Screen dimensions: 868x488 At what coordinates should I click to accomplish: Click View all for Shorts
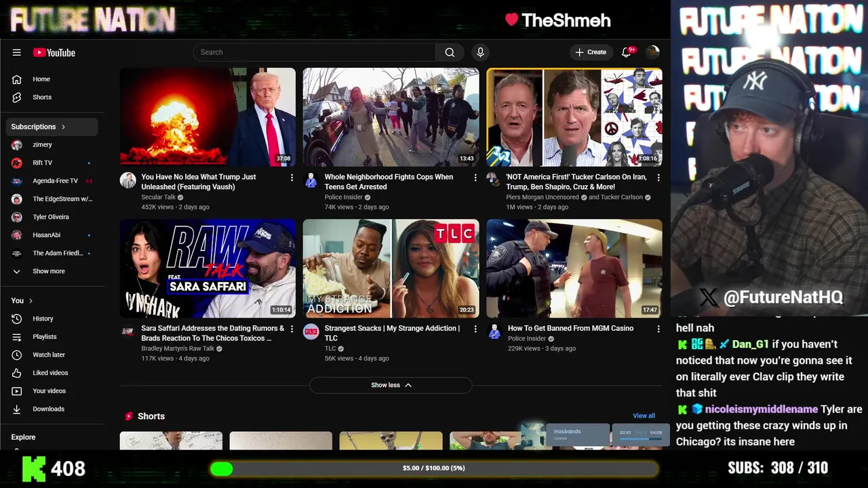click(644, 416)
